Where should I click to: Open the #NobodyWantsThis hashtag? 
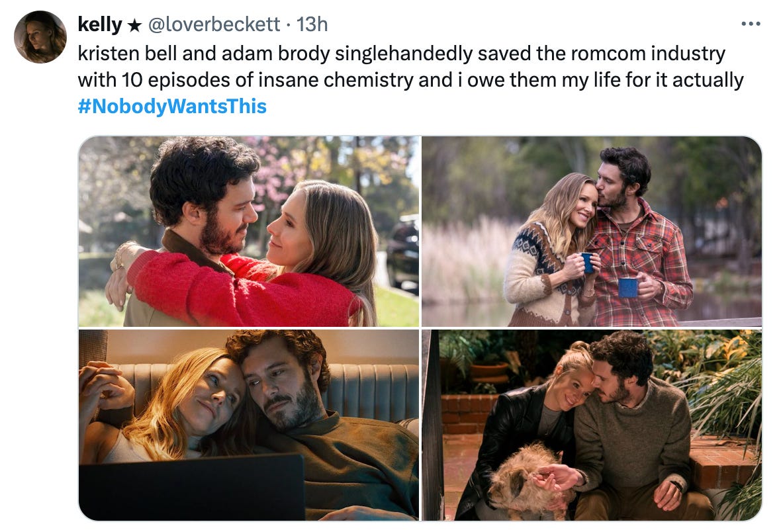pyautogui.click(x=172, y=106)
